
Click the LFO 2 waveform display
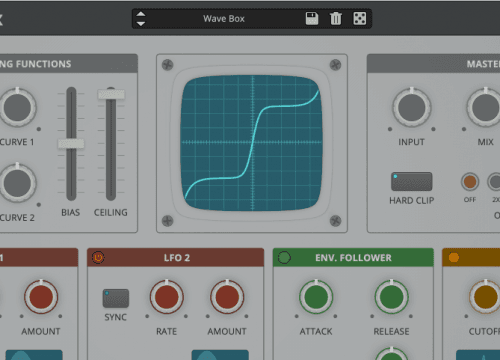pos(220,355)
